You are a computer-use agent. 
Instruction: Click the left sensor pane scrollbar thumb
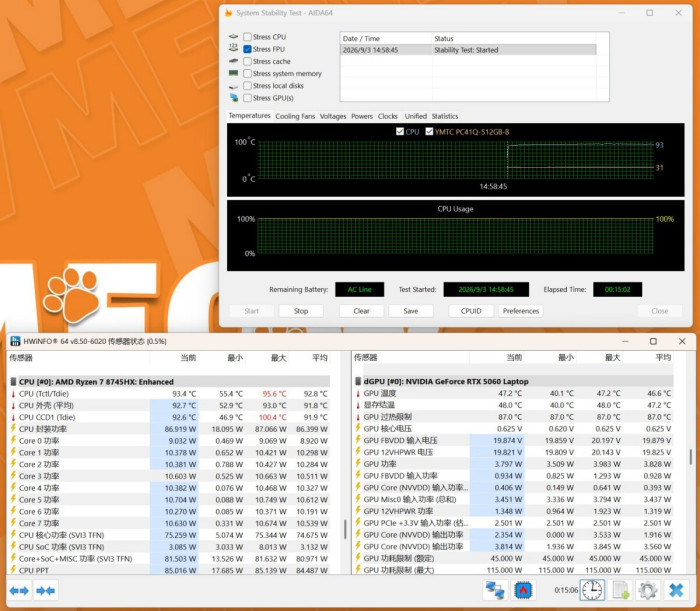(345, 529)
